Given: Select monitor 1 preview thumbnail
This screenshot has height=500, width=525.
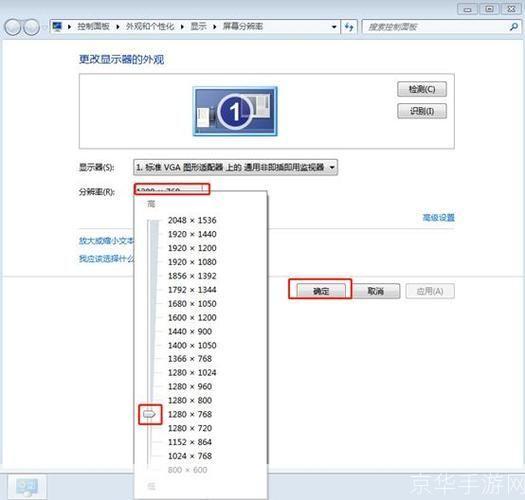Looking at the screenshot, I should [235, 111].
